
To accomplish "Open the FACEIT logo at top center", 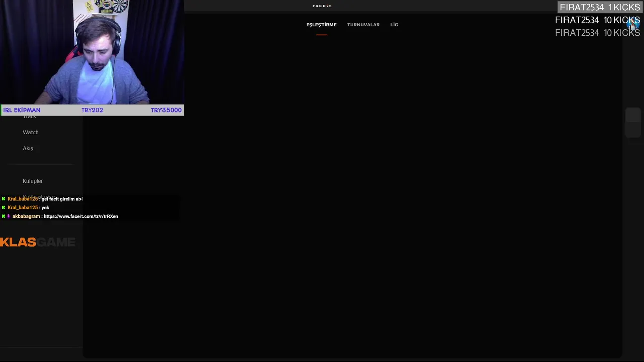I will [321, 6].
